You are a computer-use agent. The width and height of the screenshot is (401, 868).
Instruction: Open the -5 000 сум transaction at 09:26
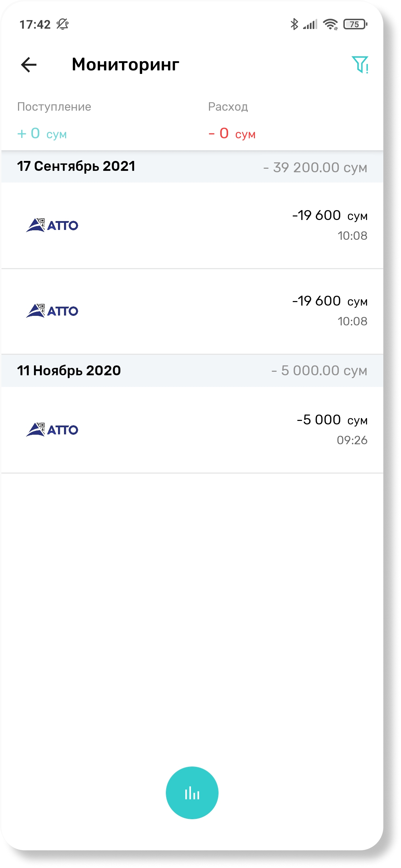coord(192,430)
